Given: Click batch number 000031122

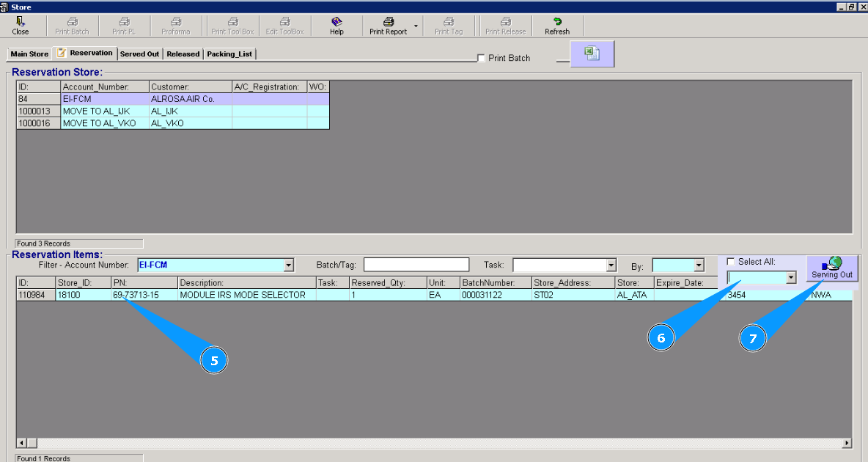Looking at the screenshot, I should [x=496, y=295].
